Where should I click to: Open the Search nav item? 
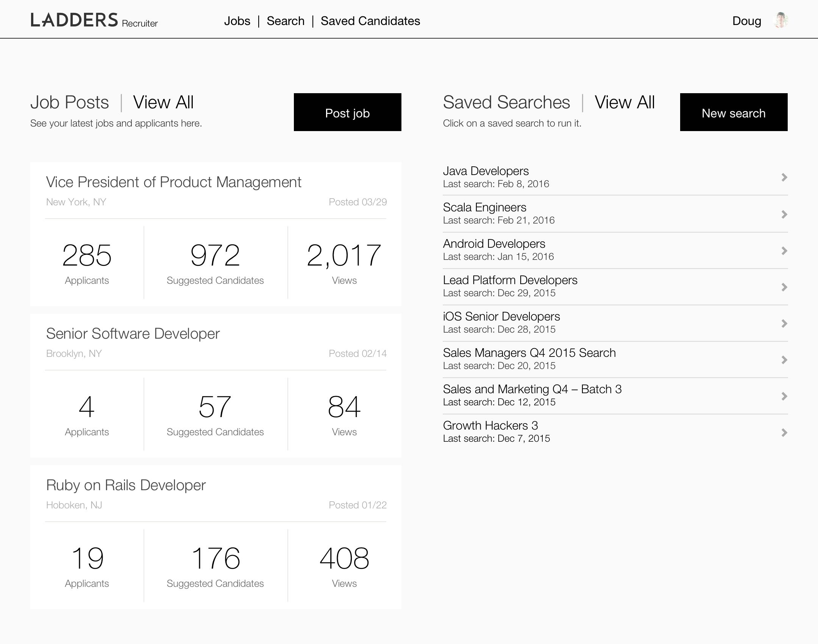point(286,21)
